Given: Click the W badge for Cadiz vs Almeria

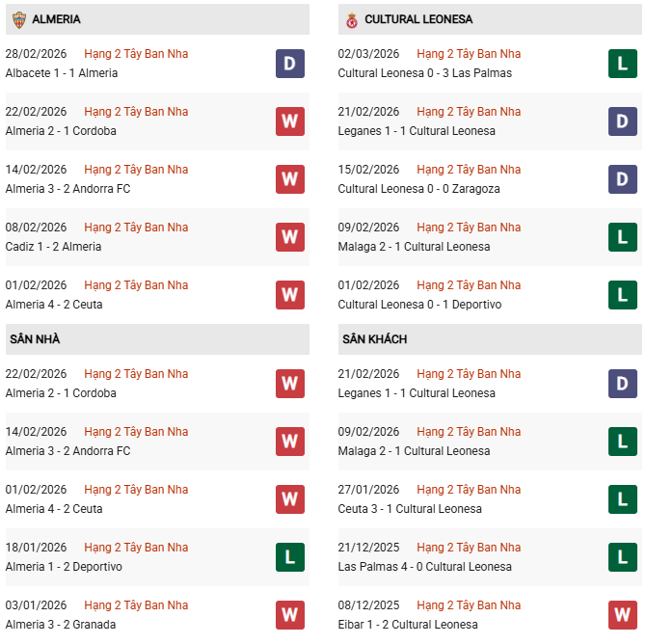Looking at the screenshot, I should coord(290,237).
